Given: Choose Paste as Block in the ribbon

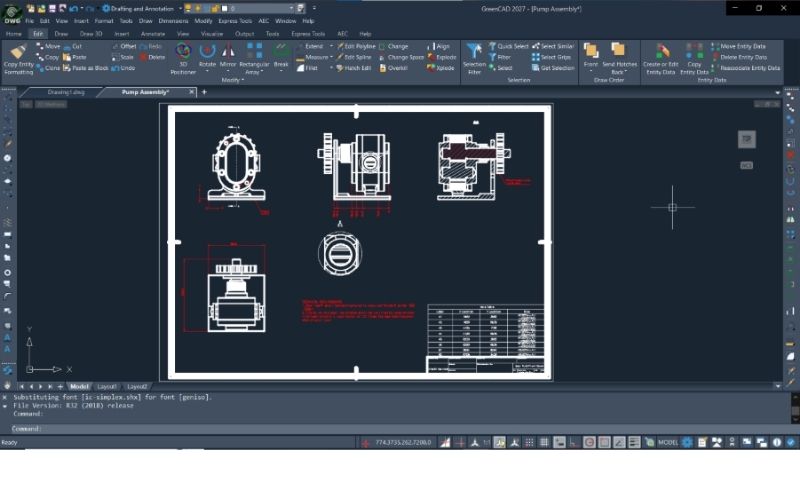Looking at the screenshot, I should tap(86, 68).
